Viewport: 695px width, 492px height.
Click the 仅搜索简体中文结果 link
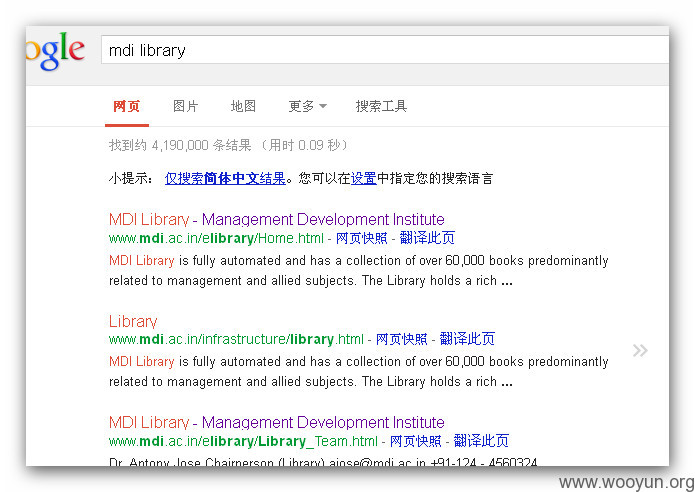click(225, 179)
